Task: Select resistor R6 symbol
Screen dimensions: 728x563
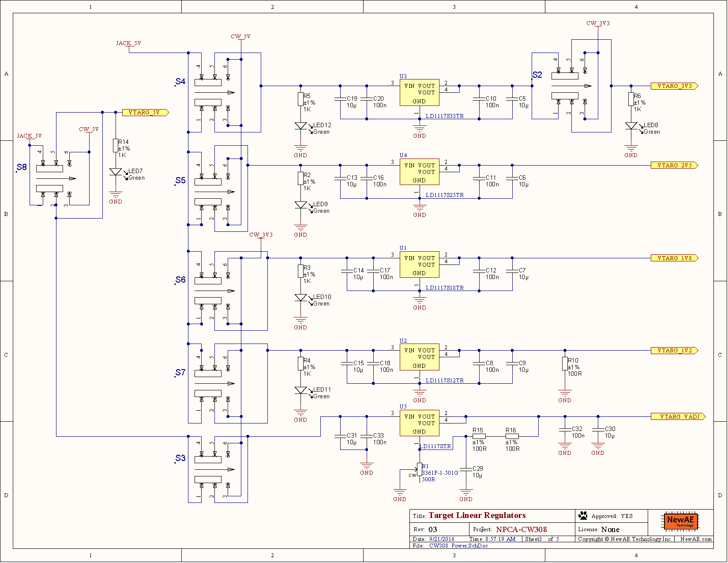Action: [631, 99]
